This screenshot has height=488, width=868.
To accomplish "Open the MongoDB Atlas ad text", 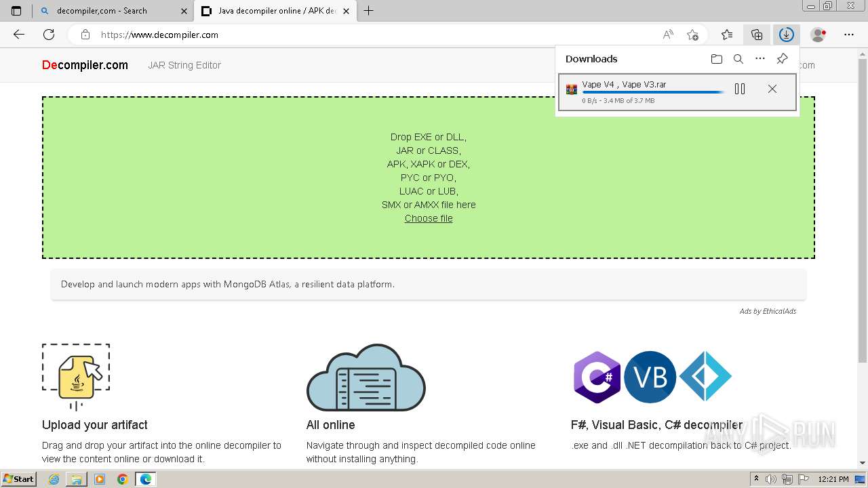I will click(228, 284).
